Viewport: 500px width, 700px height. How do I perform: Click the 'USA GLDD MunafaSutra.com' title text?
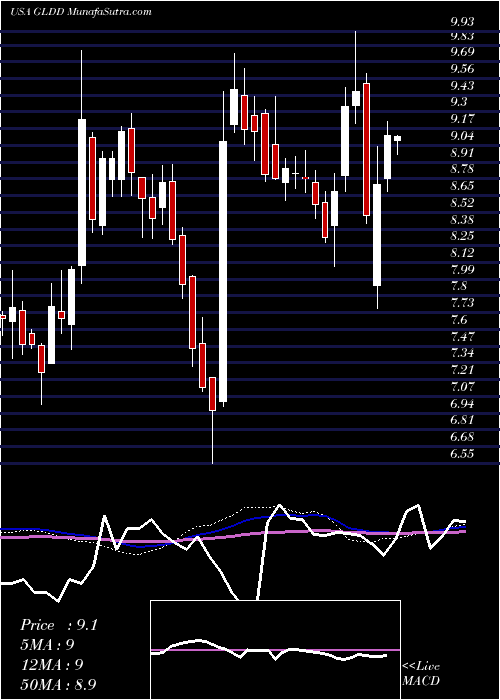click(x=80, y=11)
